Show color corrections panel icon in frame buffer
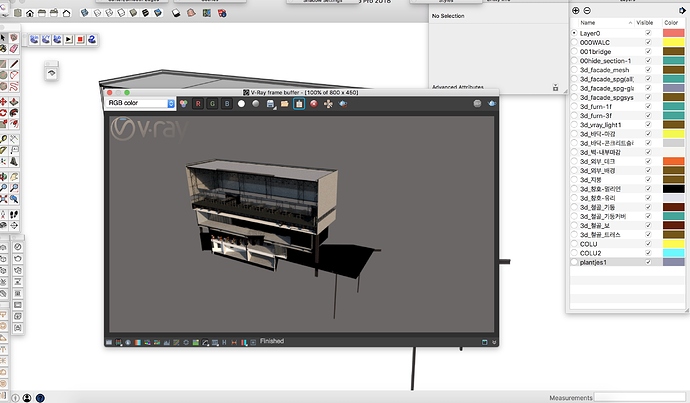Viewport: 690px width, 403px height. (109, 342)
